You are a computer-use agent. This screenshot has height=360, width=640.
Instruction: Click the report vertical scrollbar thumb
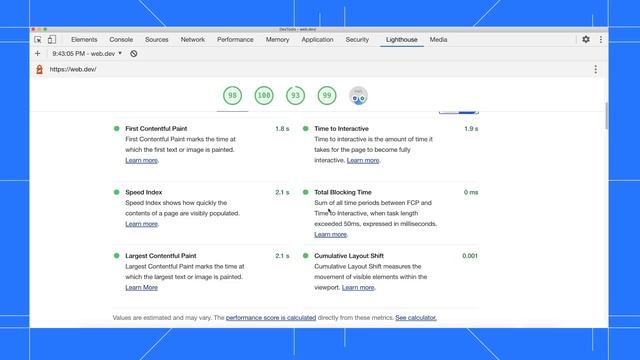[606, 116]
